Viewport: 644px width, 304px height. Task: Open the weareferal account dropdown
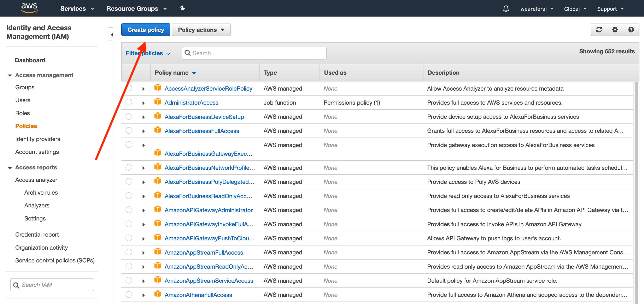537,9
